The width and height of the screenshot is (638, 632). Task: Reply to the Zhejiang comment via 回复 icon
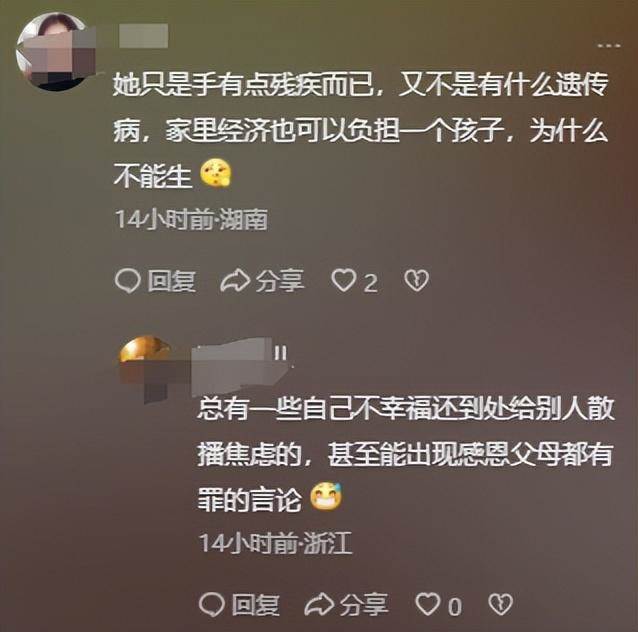pyautogui.click(x=212, y=604)
